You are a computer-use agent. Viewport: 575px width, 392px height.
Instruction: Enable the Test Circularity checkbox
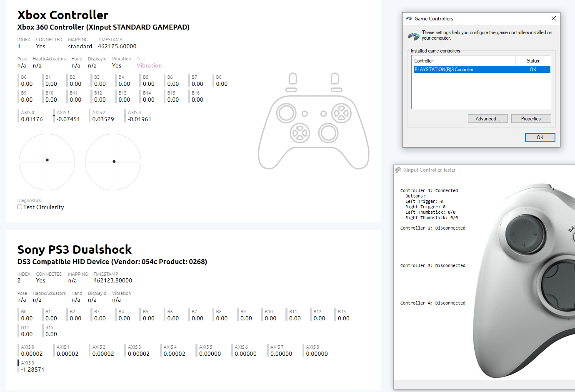20,207
